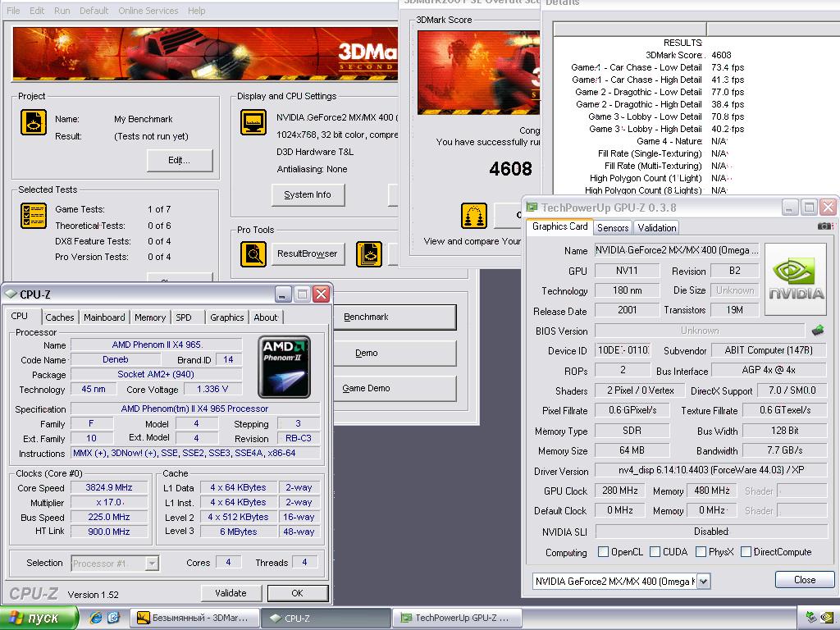Open the Default menu in 3DMark
The width and height of the screenshot is (840, 630).
pos(94,11)
